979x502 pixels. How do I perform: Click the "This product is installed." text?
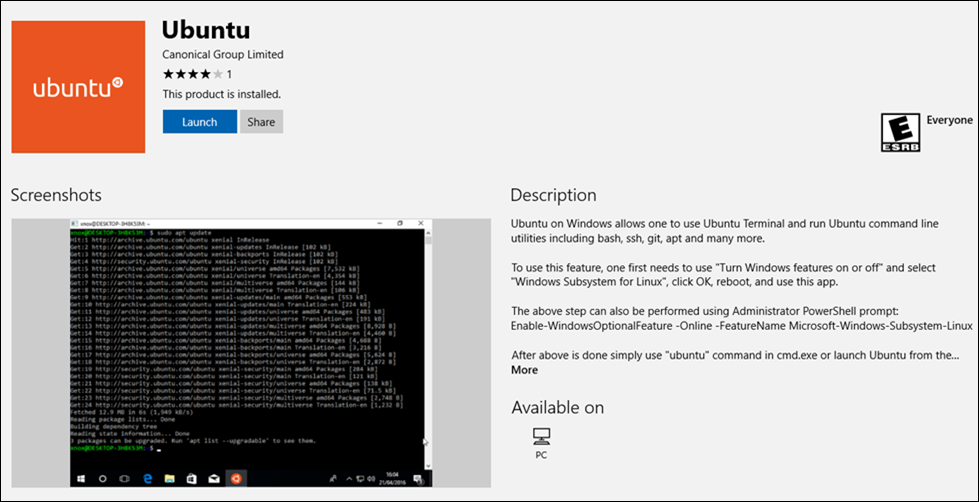click(222, 95)
